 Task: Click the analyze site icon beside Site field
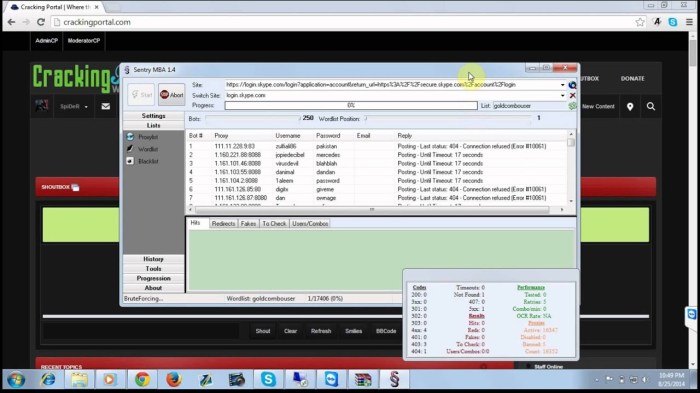pyautogui.click(x=572, y=85)
